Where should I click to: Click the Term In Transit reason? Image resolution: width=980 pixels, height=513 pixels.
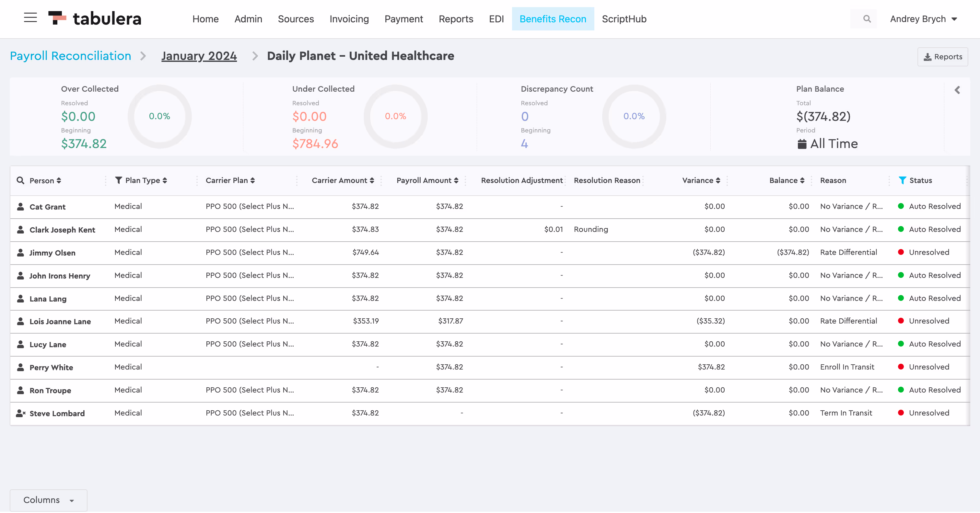pyautogui.click(x=846, y=413)
